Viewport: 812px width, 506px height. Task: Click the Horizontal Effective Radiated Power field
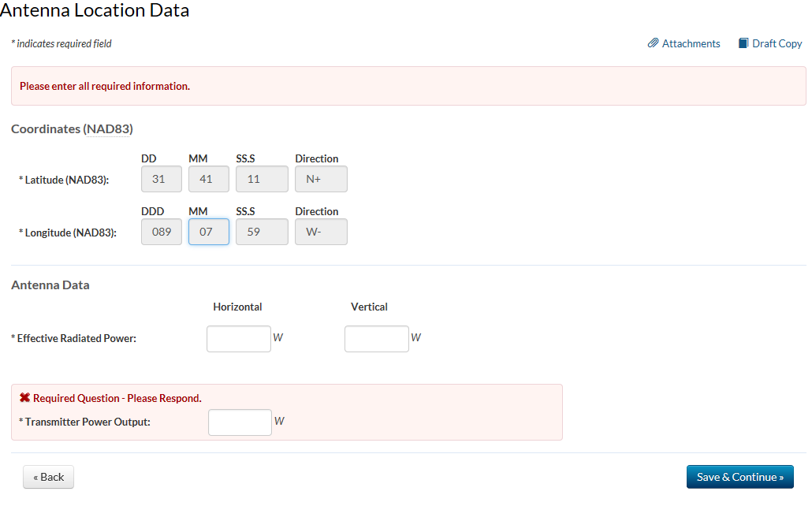239,339
